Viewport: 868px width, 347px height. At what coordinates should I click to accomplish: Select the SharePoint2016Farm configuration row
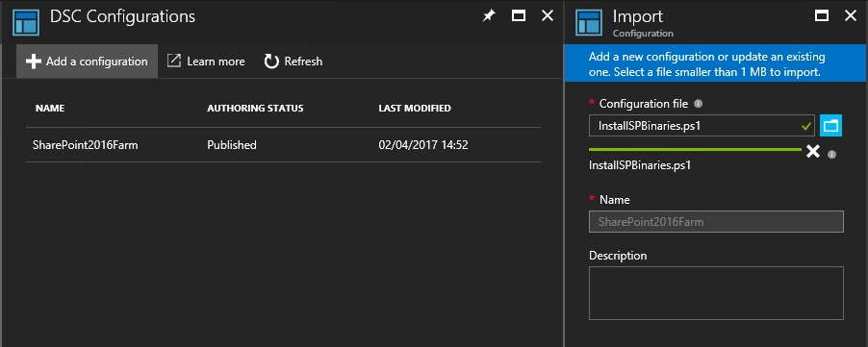(x=284, y=145)
